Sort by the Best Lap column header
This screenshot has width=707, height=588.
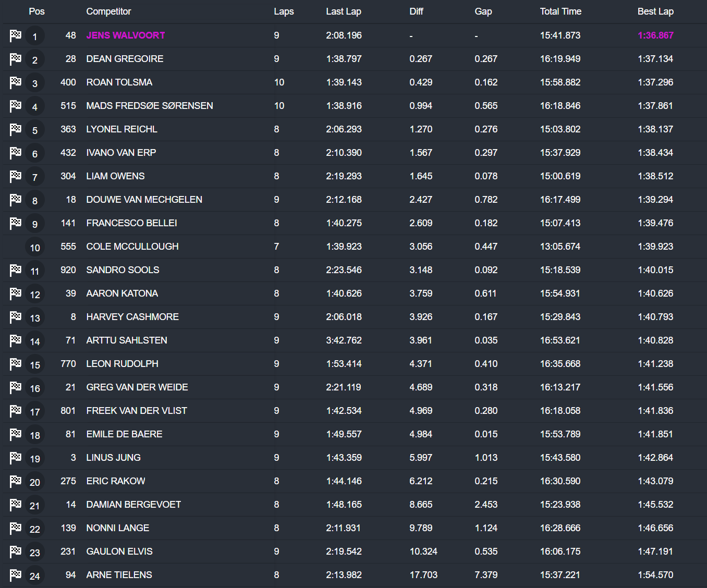pyautogui.click(x=655, y=11)
